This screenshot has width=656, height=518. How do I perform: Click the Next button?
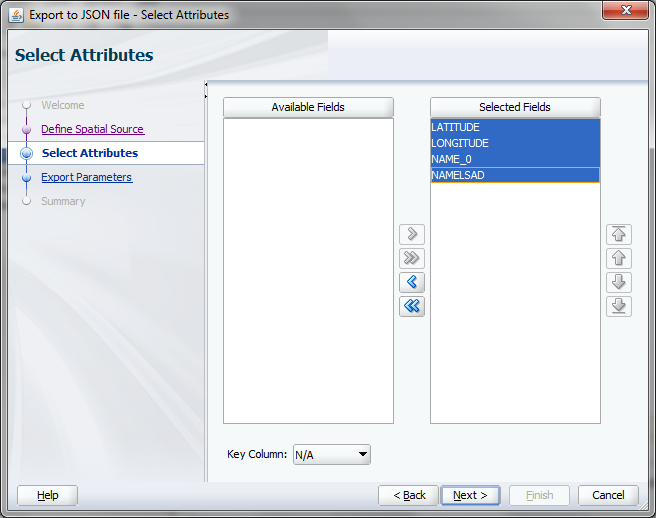click(470, 495)
